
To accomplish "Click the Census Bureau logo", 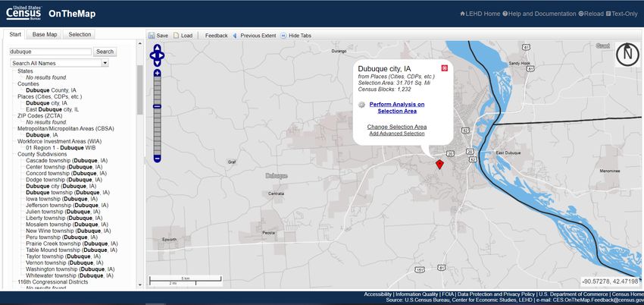I will click(x=23, y=13).
